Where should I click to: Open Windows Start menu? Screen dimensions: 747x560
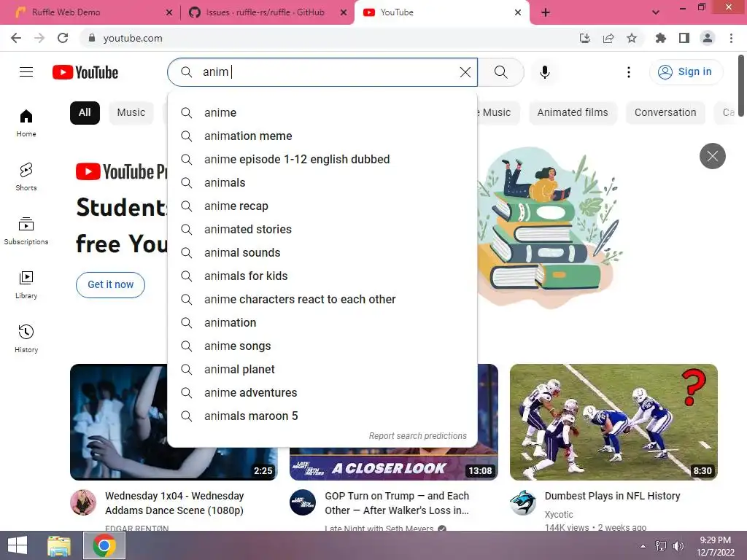tap(18, 545)
